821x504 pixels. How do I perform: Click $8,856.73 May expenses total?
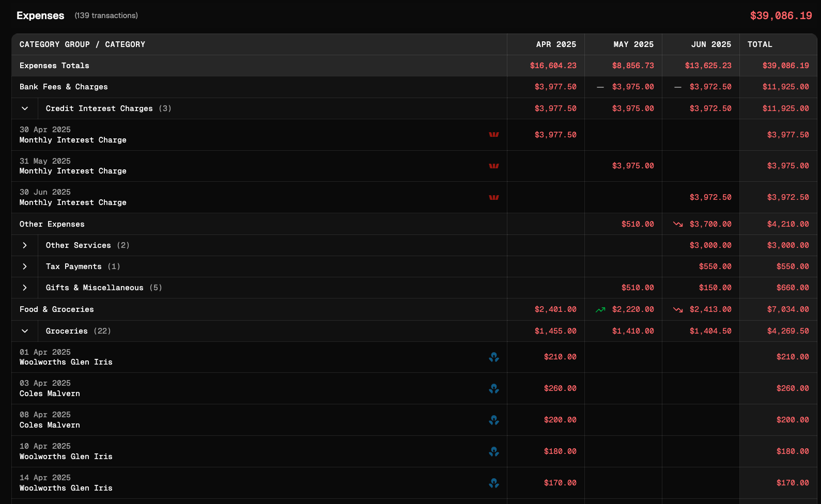(x=633, y=66)
